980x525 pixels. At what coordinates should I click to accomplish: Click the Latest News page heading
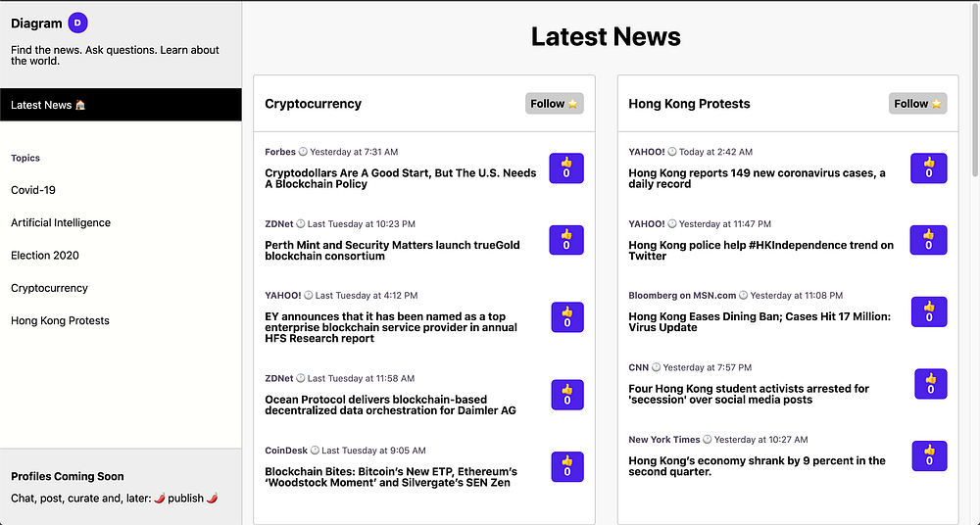click(606, 36)
